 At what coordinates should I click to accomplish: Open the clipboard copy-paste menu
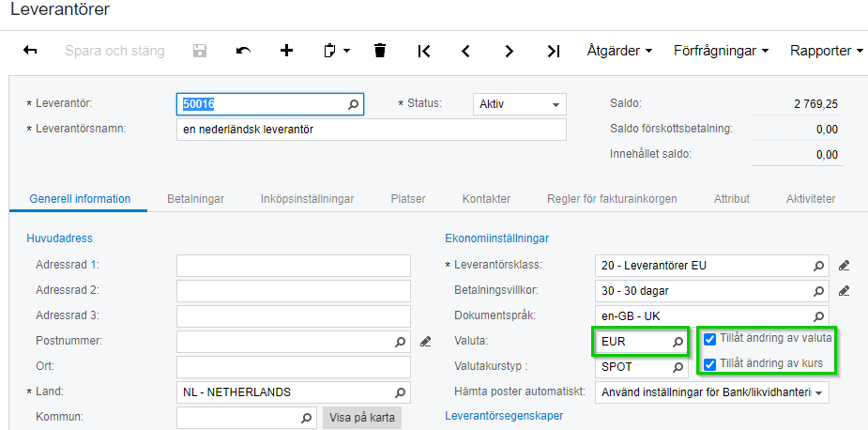tap(336, 51)
